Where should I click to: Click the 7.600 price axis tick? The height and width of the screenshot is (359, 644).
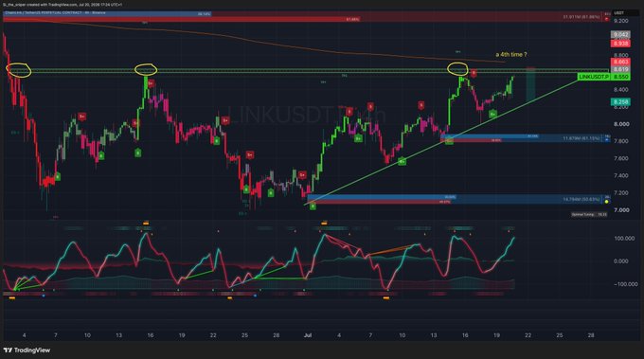[x=621, y=158]
